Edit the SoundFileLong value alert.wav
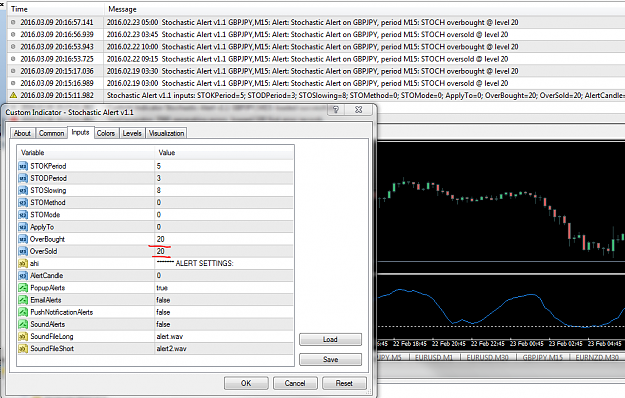This screenshot has width=625, height=398. click(224, 337)
